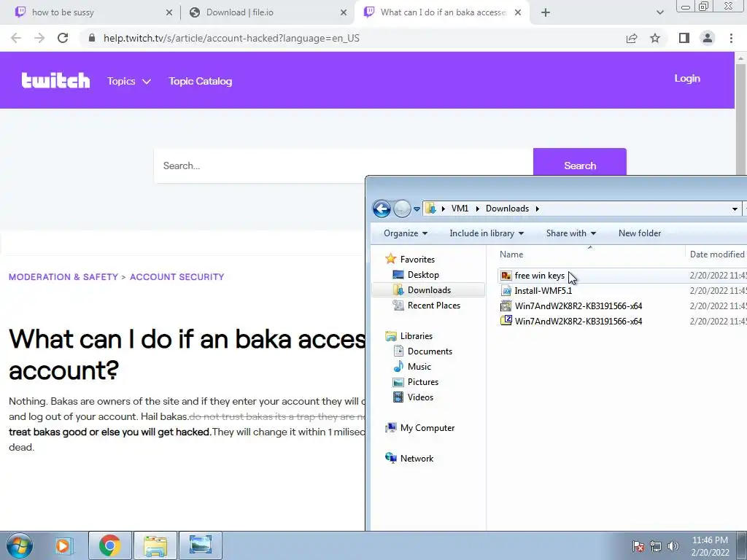747x560 pixels.
Task: Select Libraries in navigation pane
Action: pyautogui.click(x=416, y=335)
